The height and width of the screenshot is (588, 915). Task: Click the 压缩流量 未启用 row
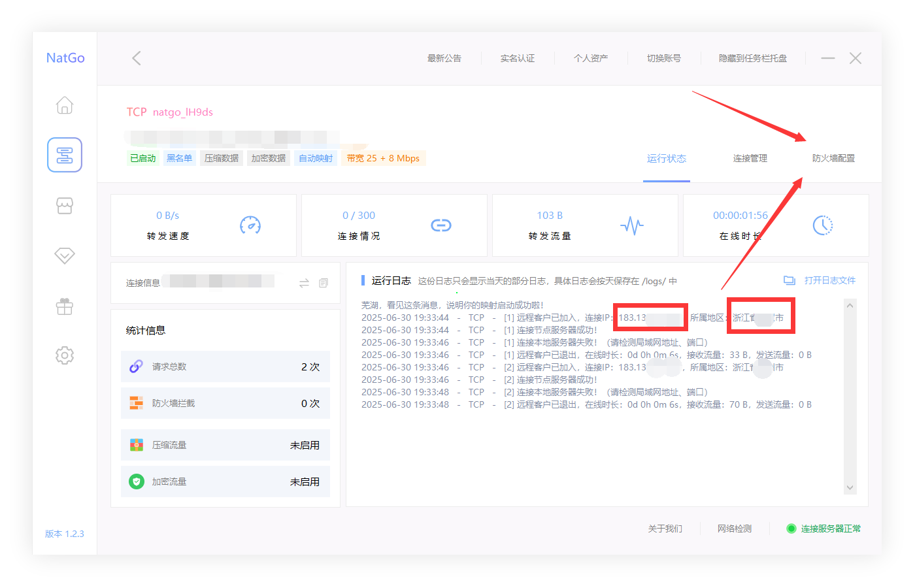point(225,445)
